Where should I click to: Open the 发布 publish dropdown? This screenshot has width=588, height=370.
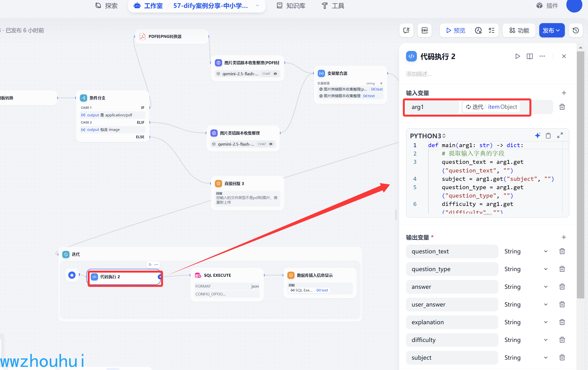[x=552, y=31]
